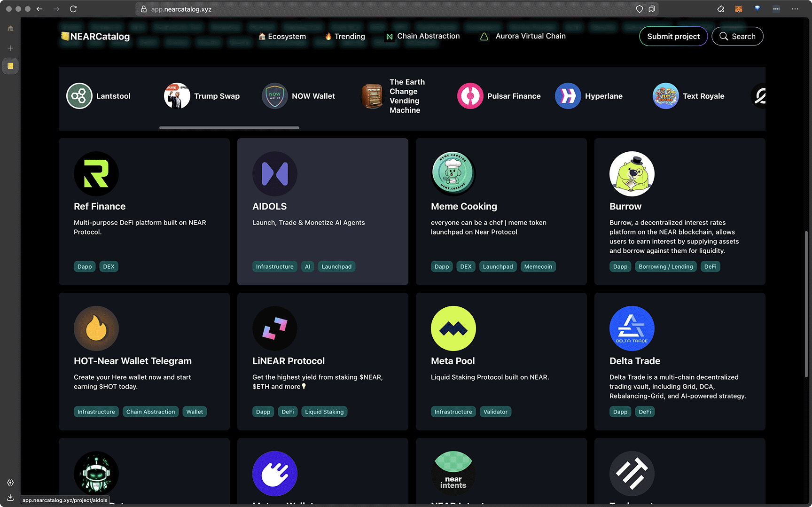This screenshot has width=812, height=507.
Task: Open the AIDOLS project logo
Action: (275, 174)
